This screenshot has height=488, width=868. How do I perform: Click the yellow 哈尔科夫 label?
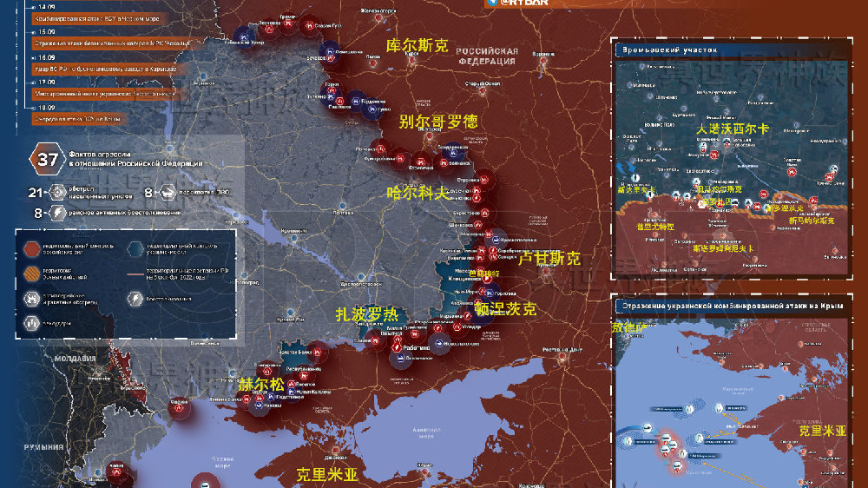[418, 193]
